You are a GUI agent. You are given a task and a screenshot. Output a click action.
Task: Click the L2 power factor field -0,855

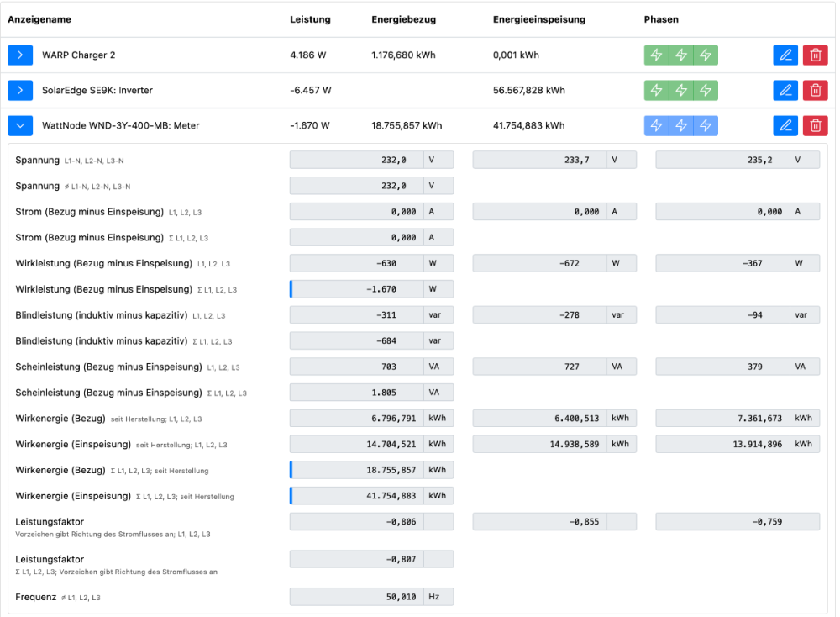pyautogui.click(x=540, y=522)
